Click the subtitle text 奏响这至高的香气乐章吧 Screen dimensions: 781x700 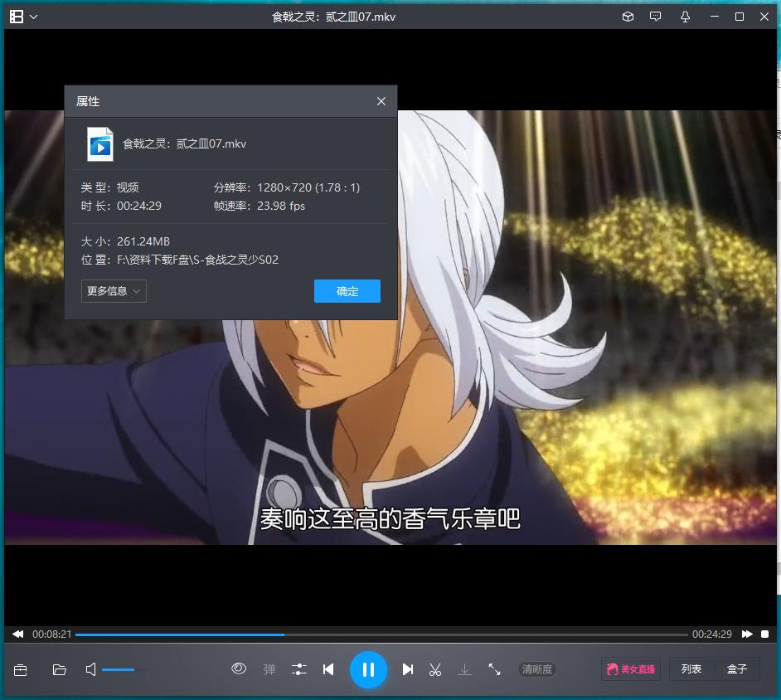[390, 518]
